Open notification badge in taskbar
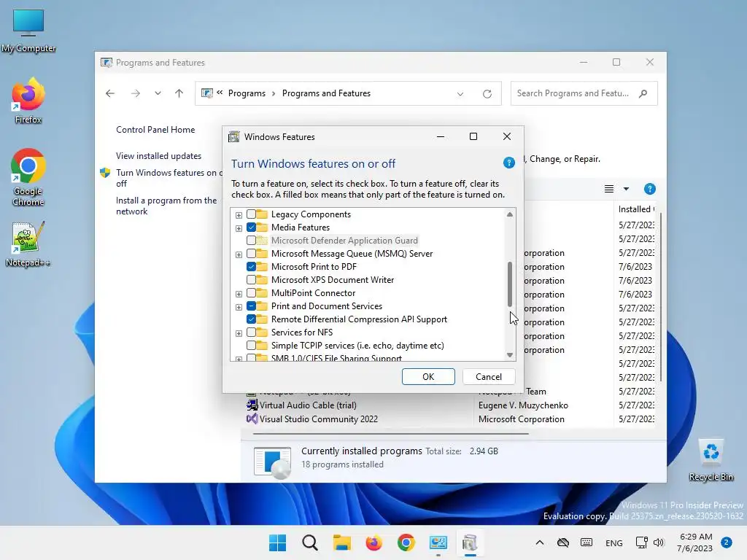 pos(726,542)
